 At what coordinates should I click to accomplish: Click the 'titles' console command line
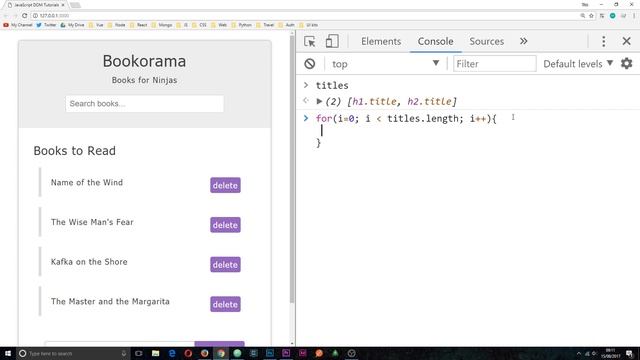(x=332, y=85)
